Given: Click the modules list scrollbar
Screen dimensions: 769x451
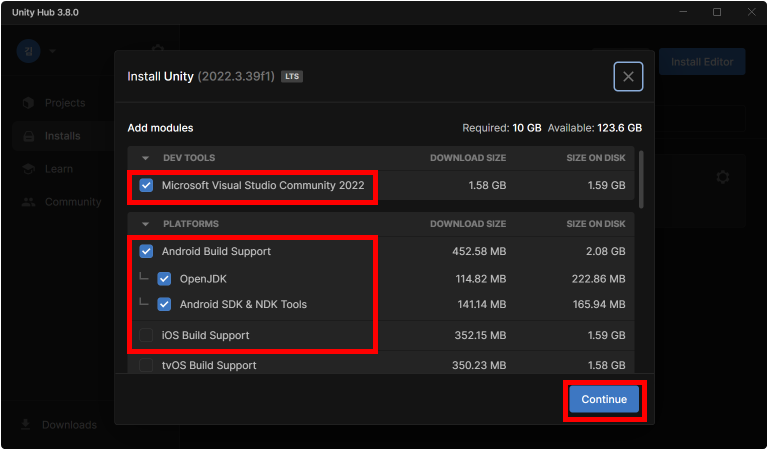Looking at the screenshot, I should [641, 179].
